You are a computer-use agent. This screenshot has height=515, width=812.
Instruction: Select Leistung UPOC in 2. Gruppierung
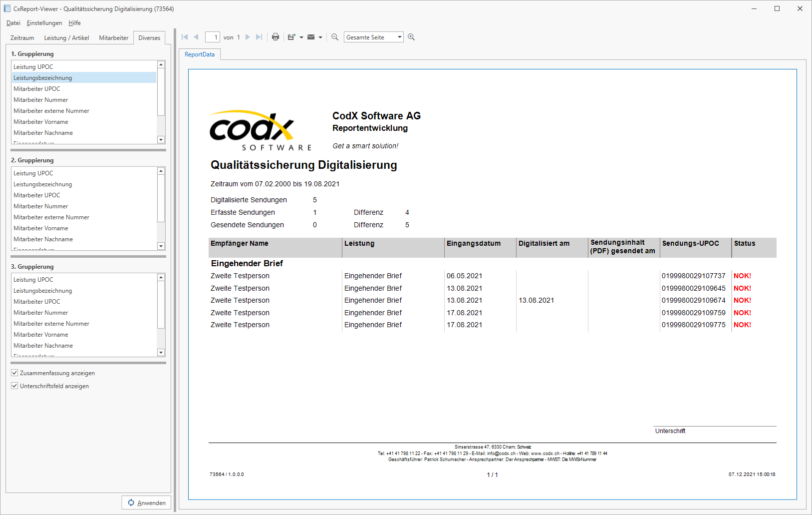84,173
